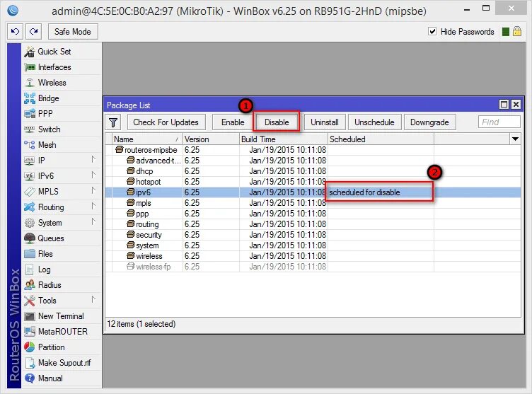Click the Switch icon in sidebar
Image resolution: width=532 pixels, height=394 pixels.
(x=30, y=129)
